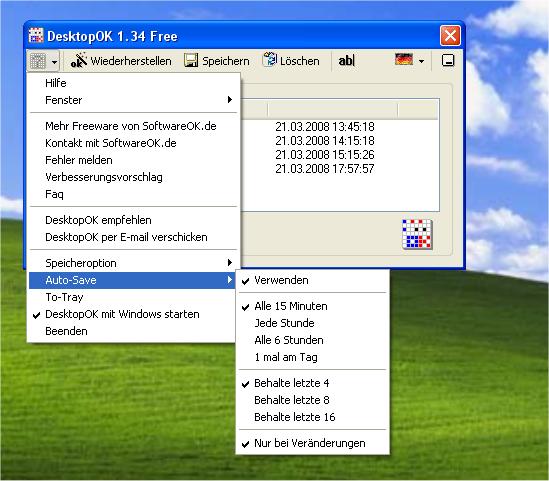The width and height of the screenshot is (549, 481).
Task: Expand the Fenster submenu
Action: click(133, 100)
